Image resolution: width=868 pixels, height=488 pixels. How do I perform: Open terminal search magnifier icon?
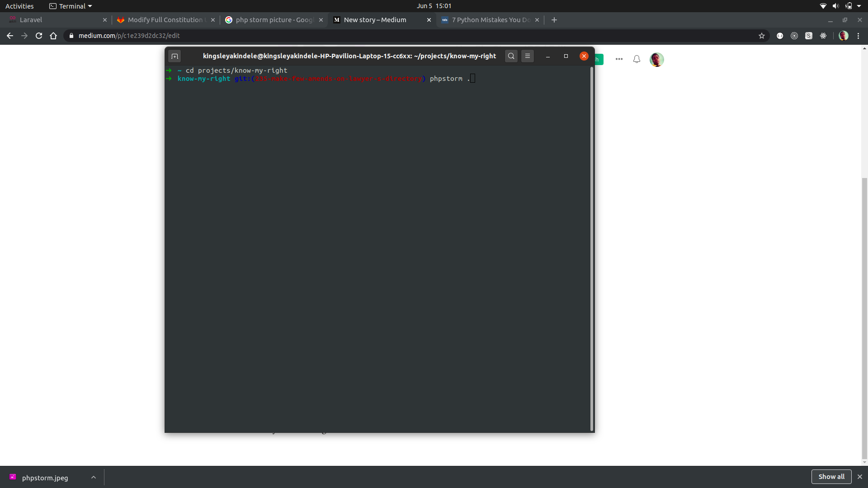tap(511, 56)
